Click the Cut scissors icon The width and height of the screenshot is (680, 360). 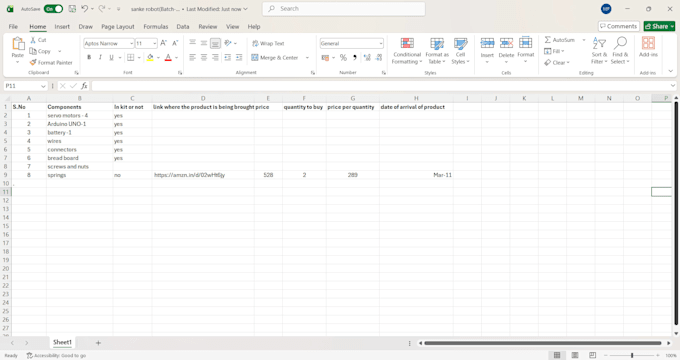33,40
